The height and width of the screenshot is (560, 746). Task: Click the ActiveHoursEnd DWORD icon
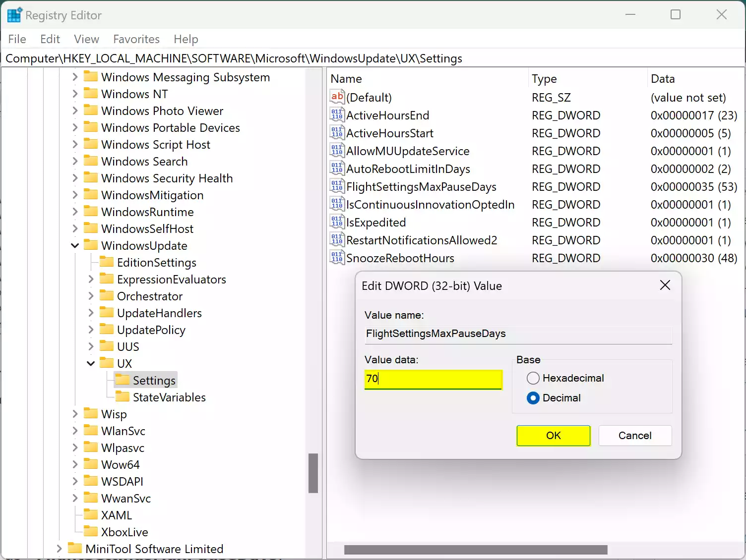tap(337, 115)
